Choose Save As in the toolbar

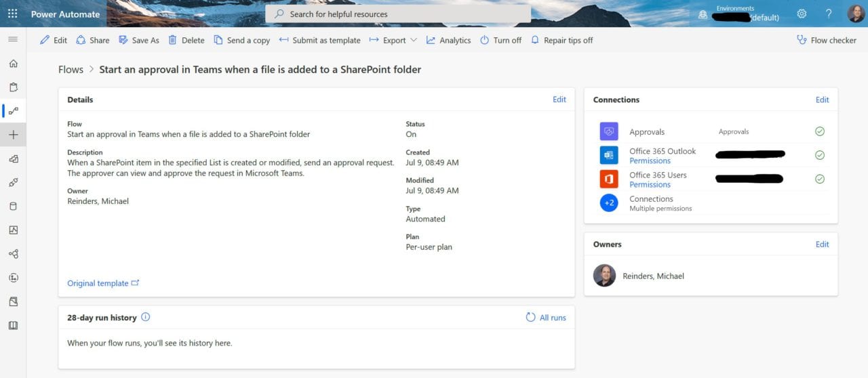point(138,40)
